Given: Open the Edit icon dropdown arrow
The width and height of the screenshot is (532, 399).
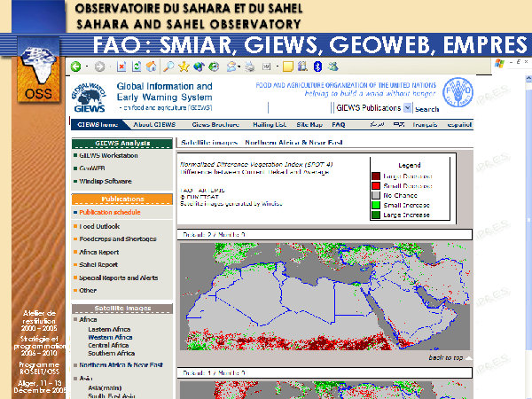Looking at the screenshot, I should click(278, 66).
